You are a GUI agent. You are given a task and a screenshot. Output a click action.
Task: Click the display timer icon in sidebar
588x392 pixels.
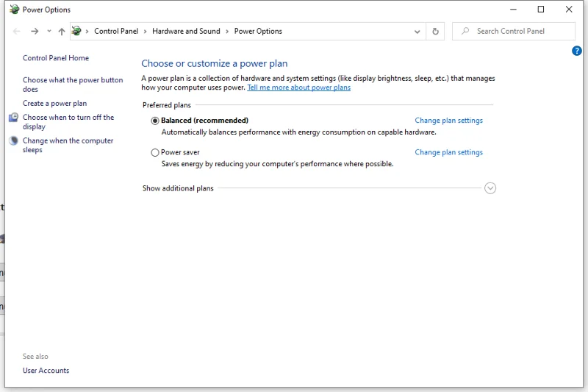click(13, 118)
